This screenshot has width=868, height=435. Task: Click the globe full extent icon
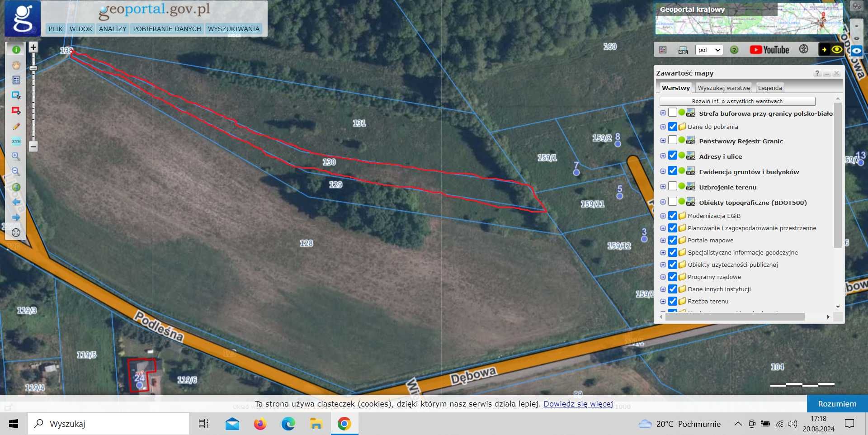(x=16, y=187)
